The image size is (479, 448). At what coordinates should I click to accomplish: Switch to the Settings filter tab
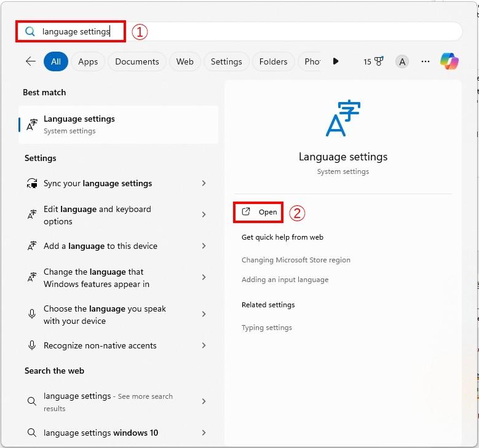point(226,61)
